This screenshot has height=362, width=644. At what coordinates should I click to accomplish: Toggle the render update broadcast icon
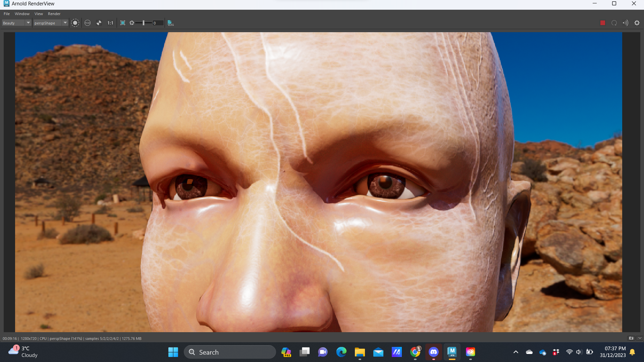tap(626, 23)
